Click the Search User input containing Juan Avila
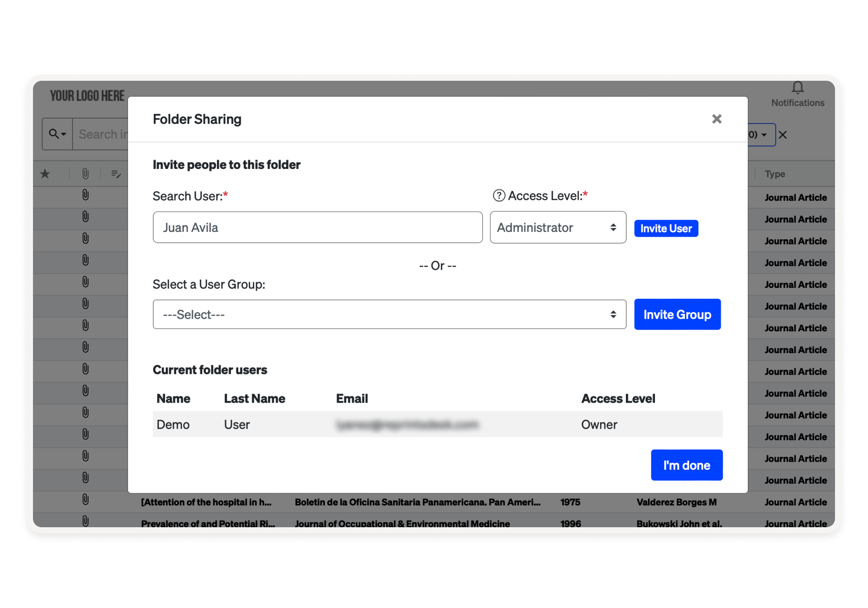Screen dimensions: 868x608 317,227
